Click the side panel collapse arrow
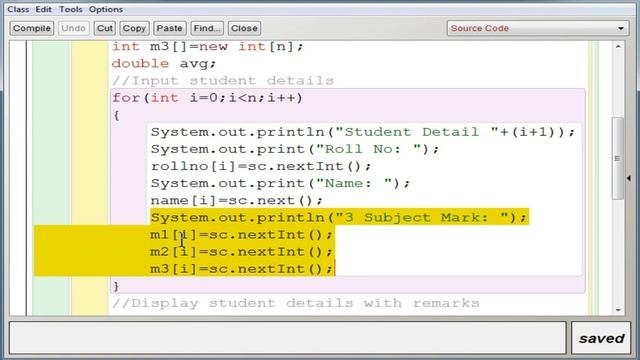 pos(629,178)
